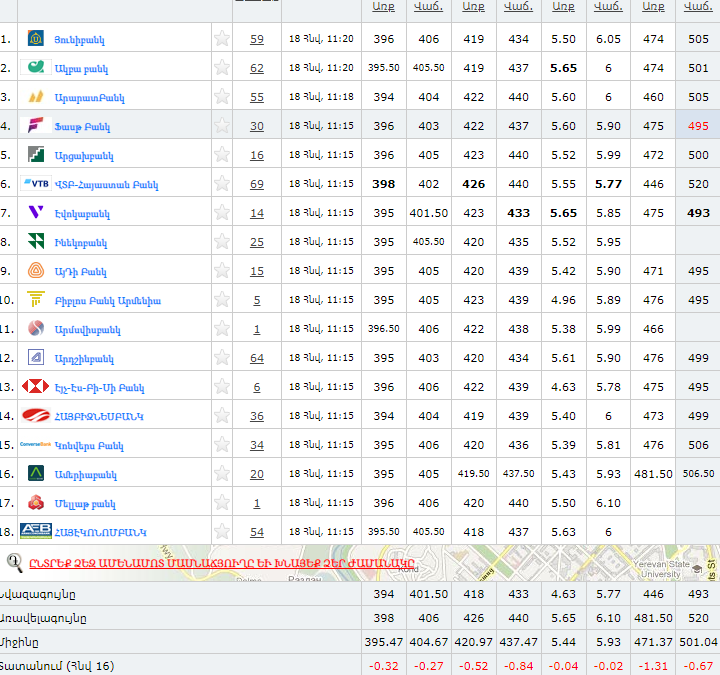Image resolution: width=720 pixels, height=675 pixels.
Task: Open the ՎՏԲ-Հայաստան Բանկ name link
Action: coord(107,185)
